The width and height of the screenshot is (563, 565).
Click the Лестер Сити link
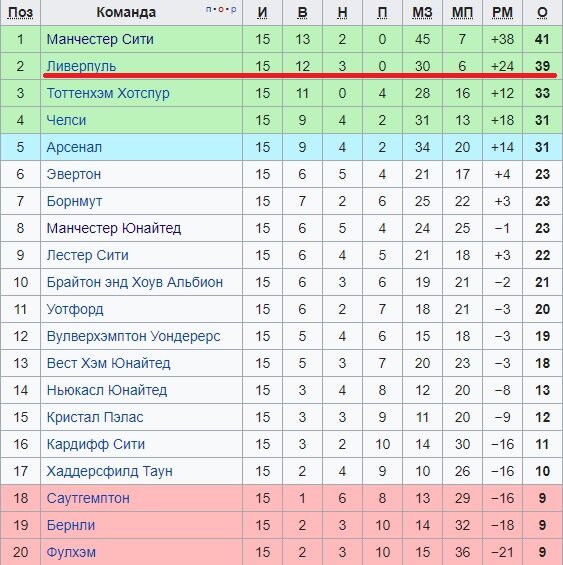point(88,255)
